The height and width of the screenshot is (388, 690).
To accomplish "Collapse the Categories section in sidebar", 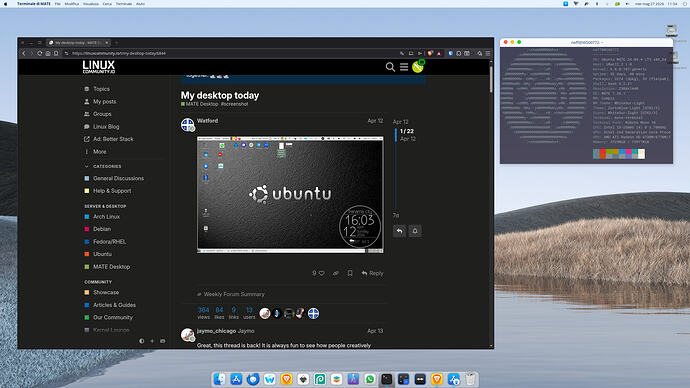I will (x=103, y=166).
